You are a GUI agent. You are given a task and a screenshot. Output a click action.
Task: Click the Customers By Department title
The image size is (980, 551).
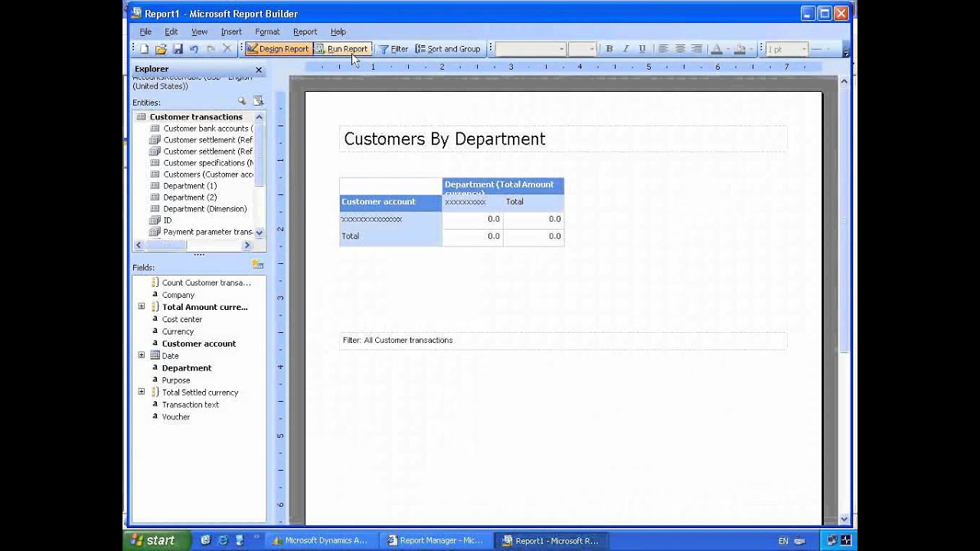(444, 139)
